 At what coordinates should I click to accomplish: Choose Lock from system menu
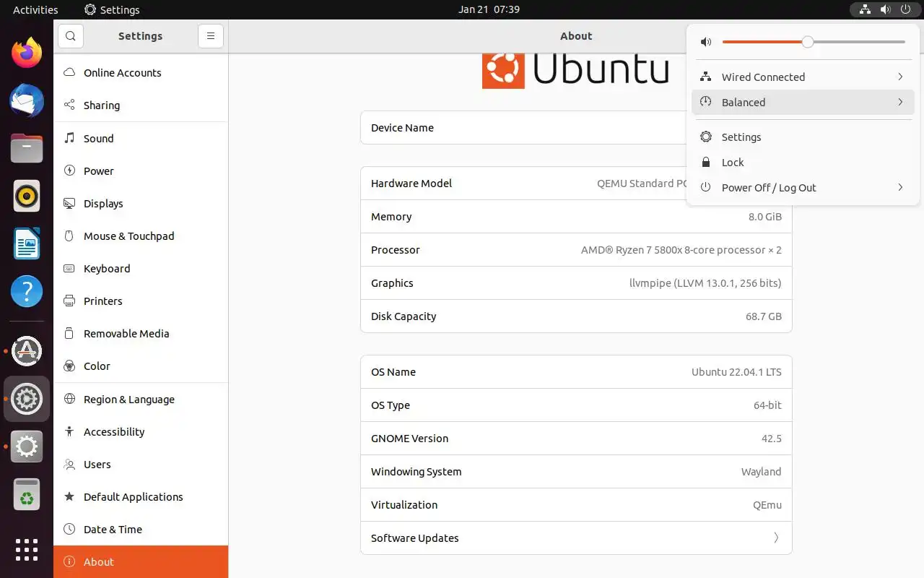tap(733, 163)
